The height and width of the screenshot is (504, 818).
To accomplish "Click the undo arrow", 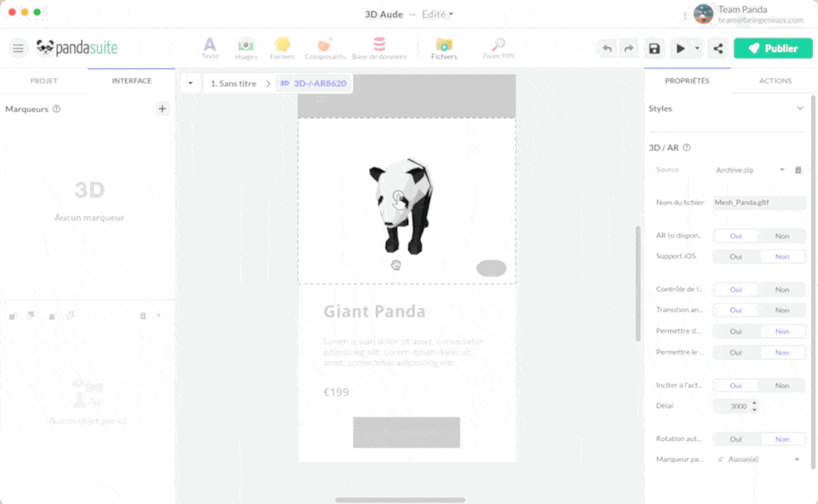I will 607,49.
